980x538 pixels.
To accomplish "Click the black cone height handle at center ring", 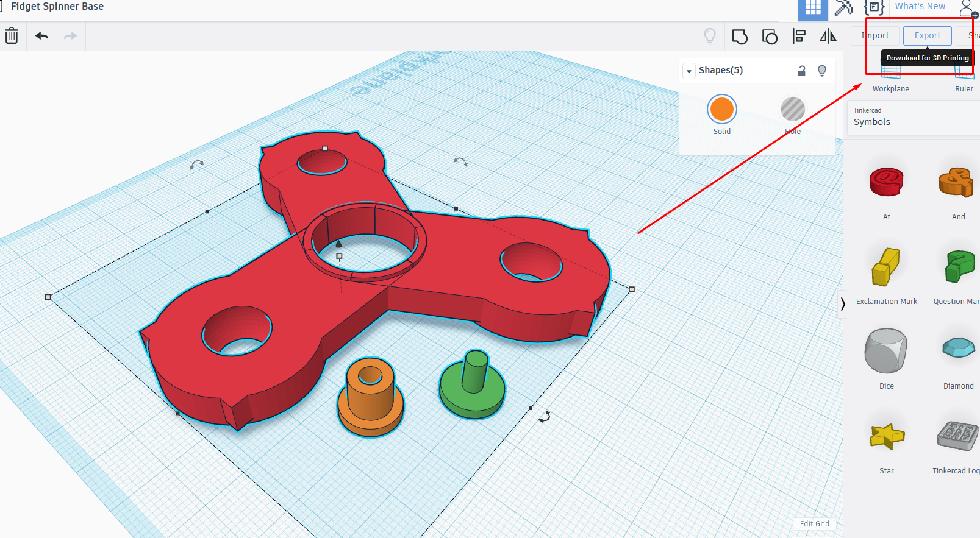I will click(x=339, y=244).
